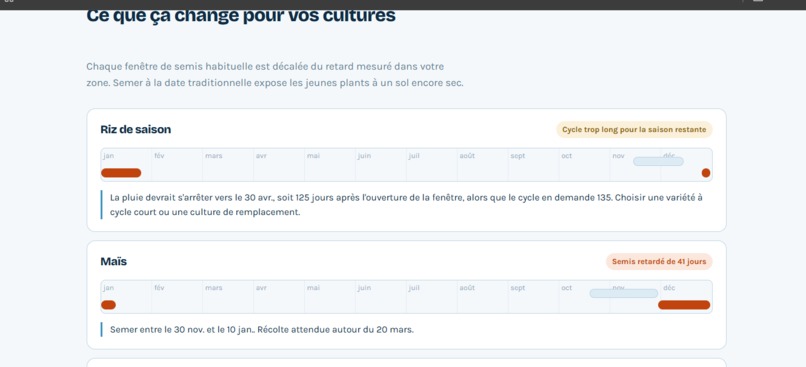Click the "Maïs" card title
806x367 pixels.
point(114,262)
